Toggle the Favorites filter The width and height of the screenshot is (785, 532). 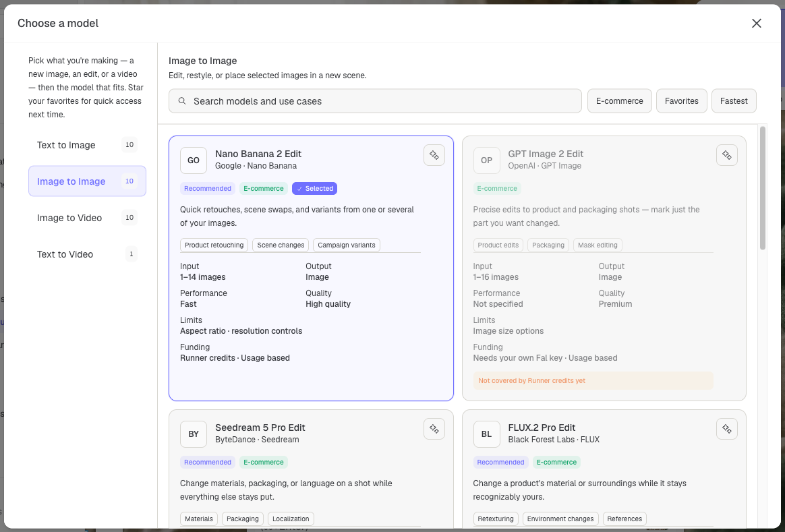tap(681, 101)
